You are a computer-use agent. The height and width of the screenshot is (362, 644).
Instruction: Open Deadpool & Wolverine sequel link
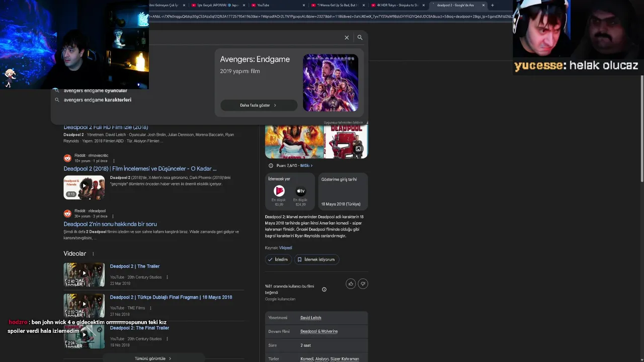coord(319,331)
